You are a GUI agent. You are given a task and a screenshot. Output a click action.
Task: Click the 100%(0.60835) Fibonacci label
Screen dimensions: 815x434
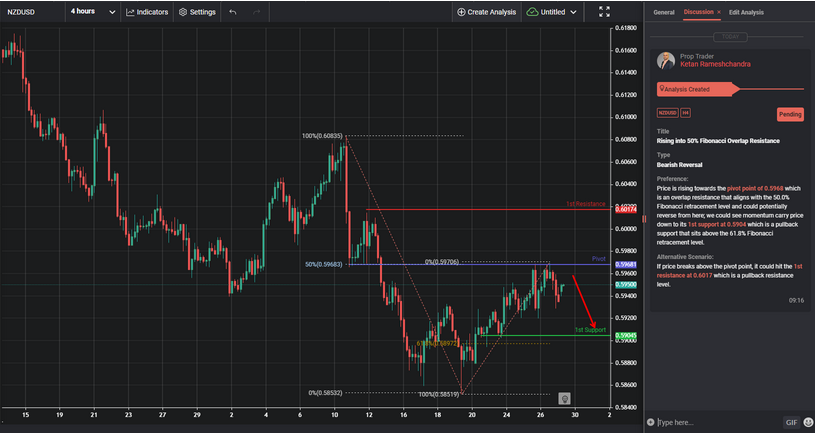pyautogui.click(x=322, y=136)
